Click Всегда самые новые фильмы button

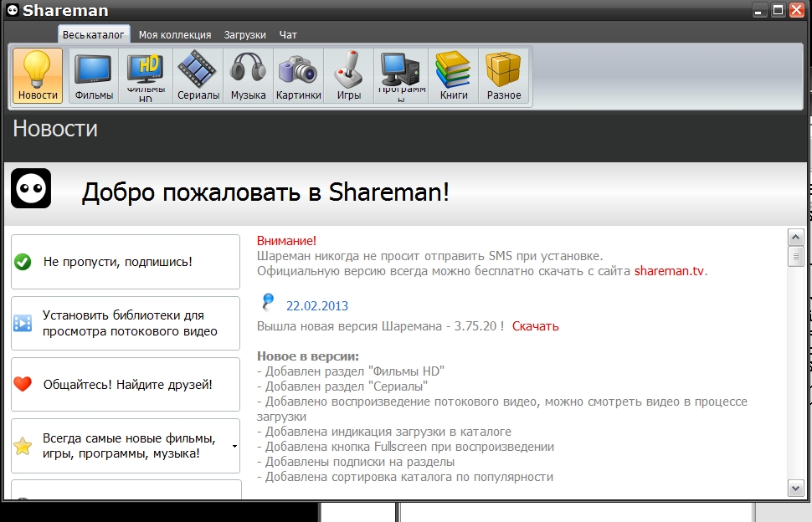pos(126,445)
